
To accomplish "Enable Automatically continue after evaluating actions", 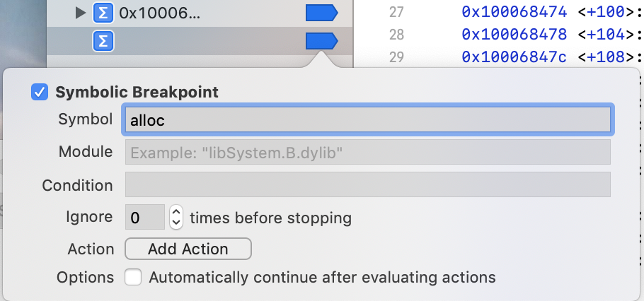I will pyautogui.click(x=133, y=277).
